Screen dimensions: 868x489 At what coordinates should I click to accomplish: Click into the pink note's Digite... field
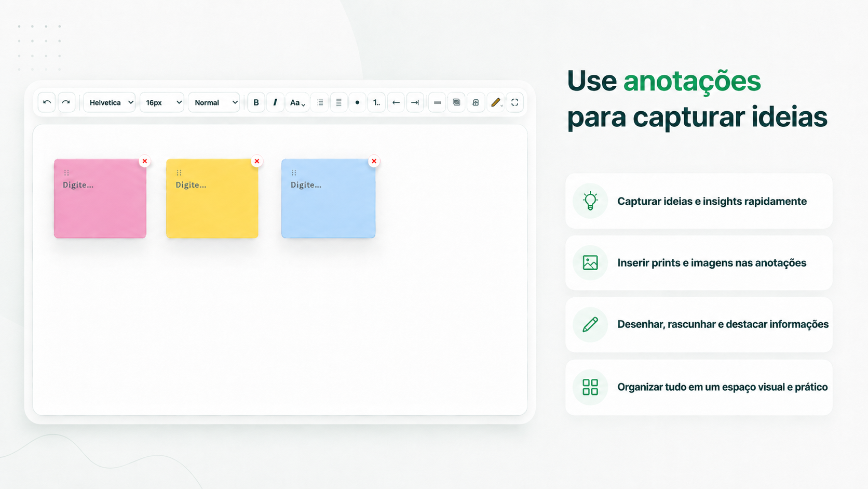tap(78, 184)
